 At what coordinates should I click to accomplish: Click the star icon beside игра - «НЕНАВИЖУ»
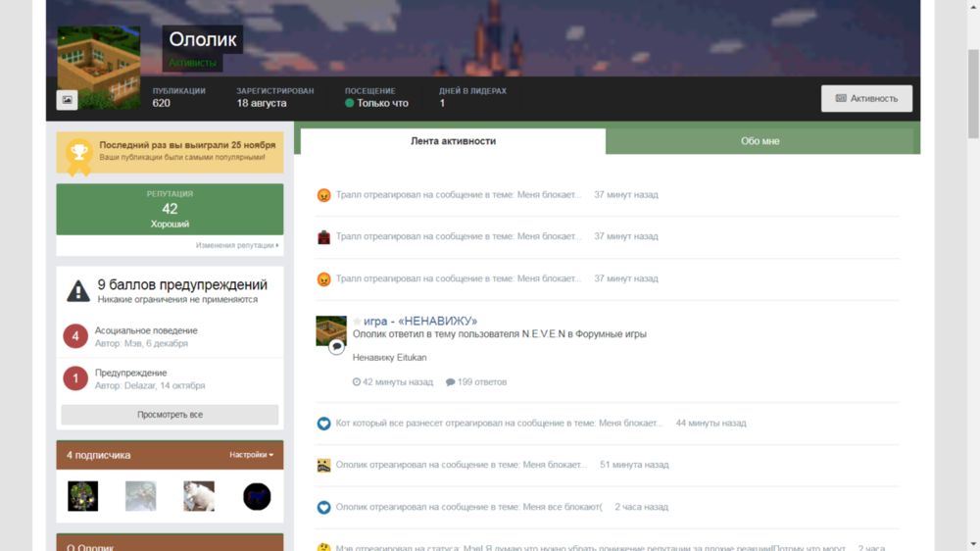[357, 322]
